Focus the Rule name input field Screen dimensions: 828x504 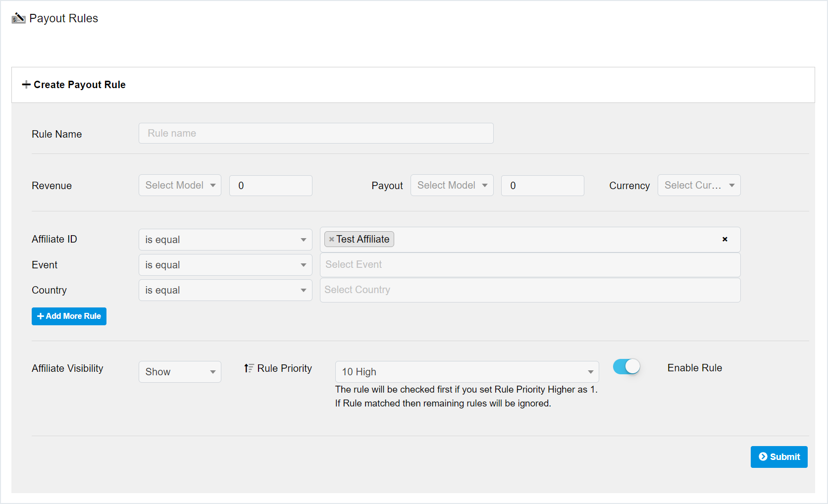pyautogui.click(x=316, y=133)
